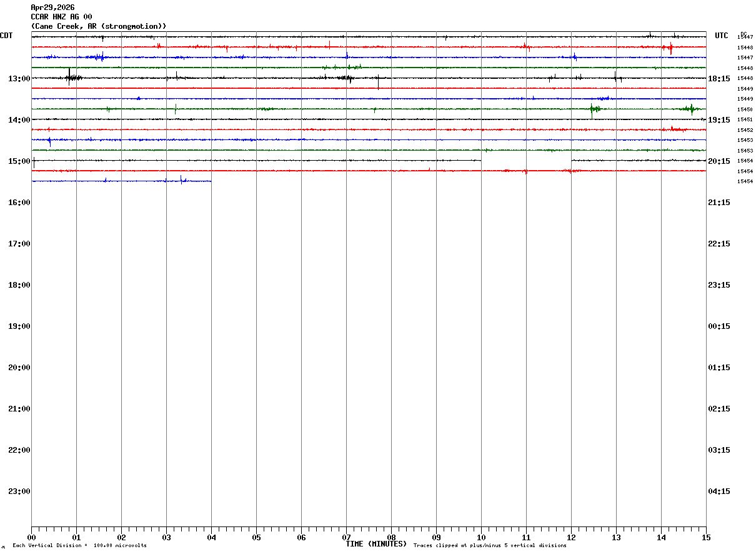Click the "00:15" UTC time label
This screenshot has height=554, width=756.
coord(719,326)
